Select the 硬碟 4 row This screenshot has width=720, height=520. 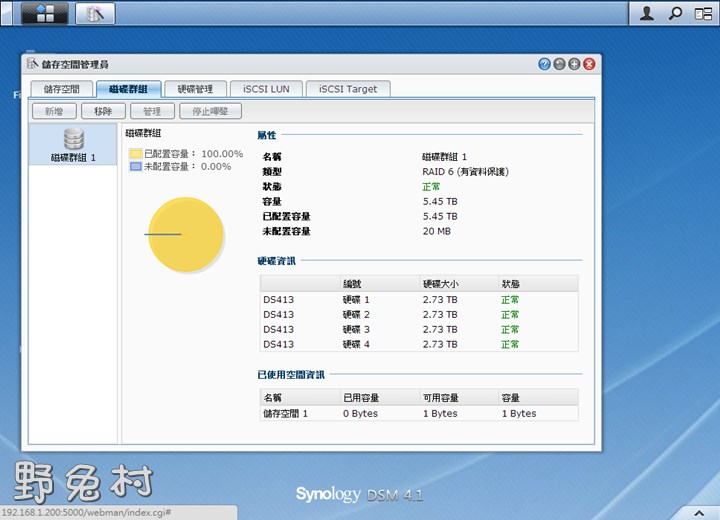pyautogui.click(x=419, y=344)
